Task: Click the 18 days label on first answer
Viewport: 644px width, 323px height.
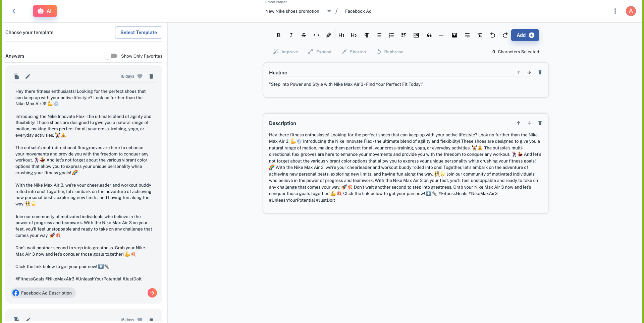Action: [127, 76]
